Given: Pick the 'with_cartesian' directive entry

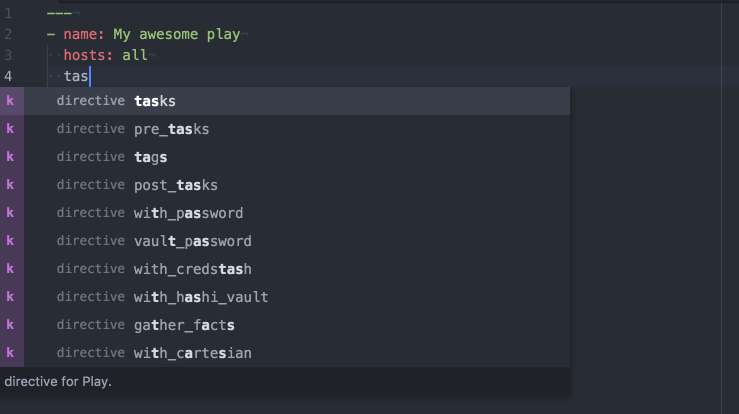Looking at the screenshot, I should 285,353.
